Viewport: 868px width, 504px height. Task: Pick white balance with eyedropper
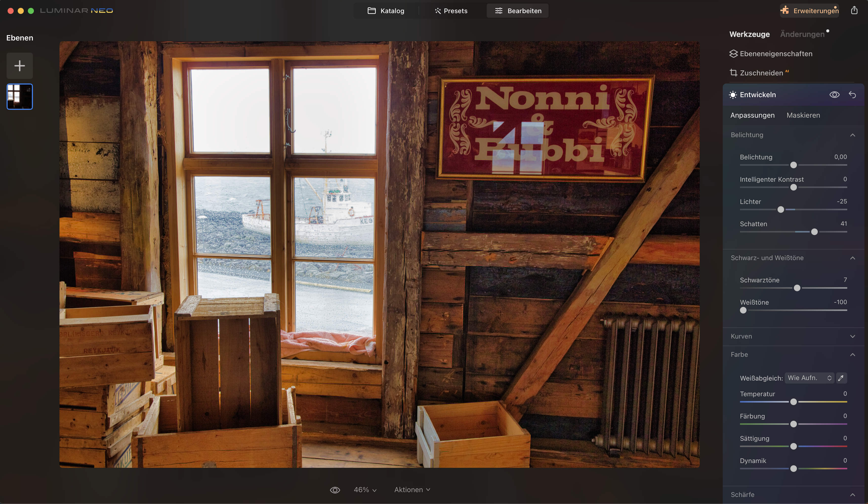click(x=841, y=378)
